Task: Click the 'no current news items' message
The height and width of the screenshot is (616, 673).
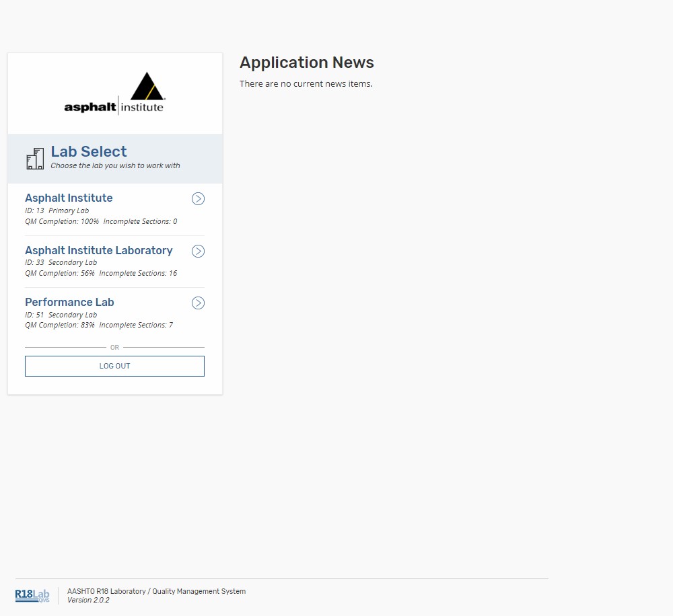Action: click(306, 84)
